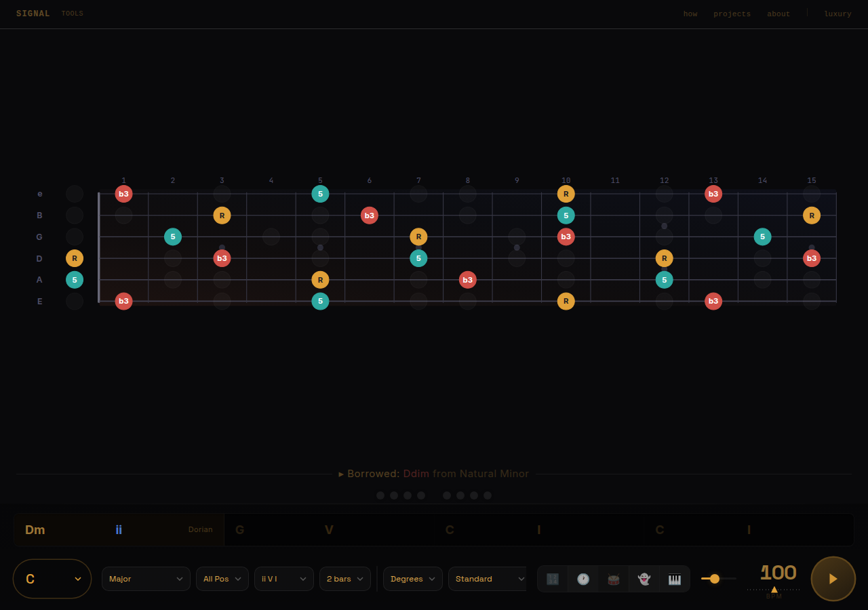Enable the piano accompaniment
868x610 pixels.
click(675, 579)
